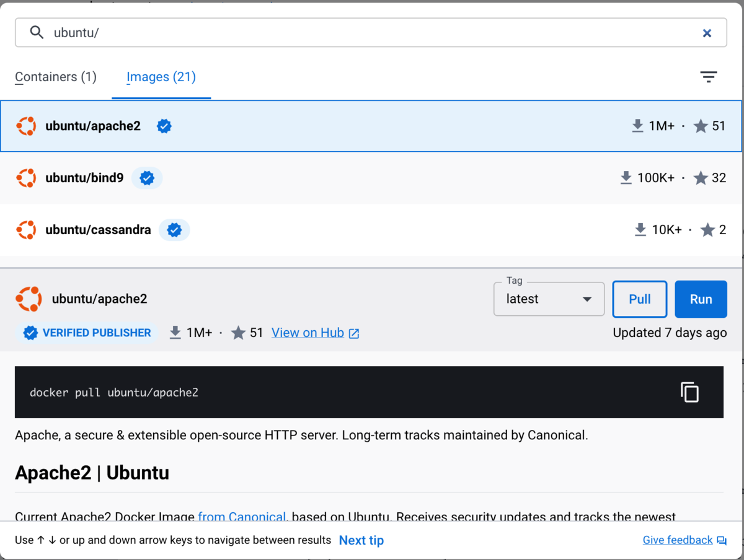Viewport: 744px width, 560px height.
Task: Click star icon in ubuntu/bind9 row
Action: 701,178
